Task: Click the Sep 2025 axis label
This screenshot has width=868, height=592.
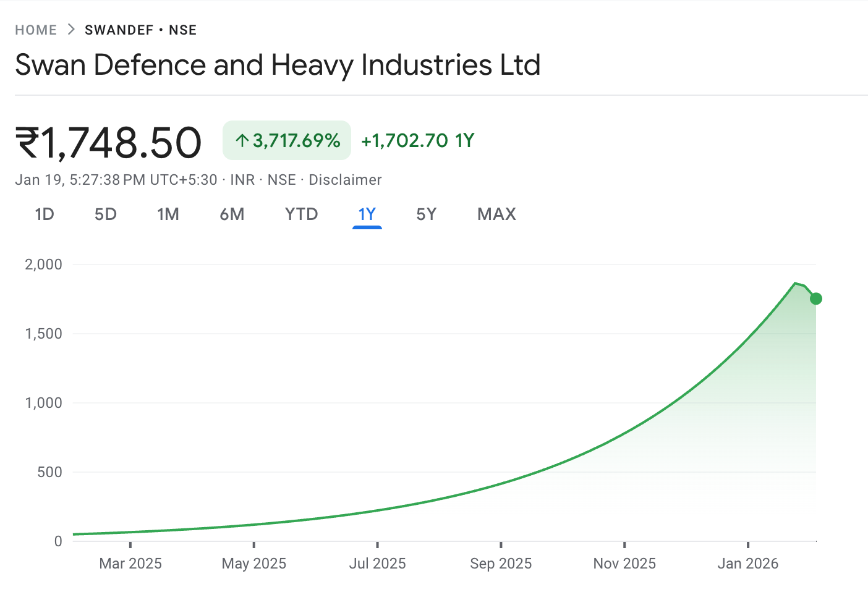Action: pos(501,564)
